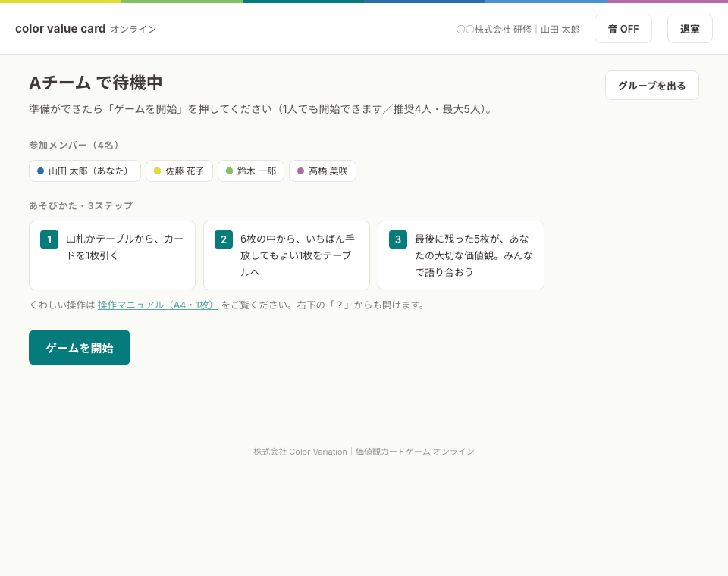The image size is (728, 576).
Task: Click the オンライン label beside logo
Action: point(133,30)
